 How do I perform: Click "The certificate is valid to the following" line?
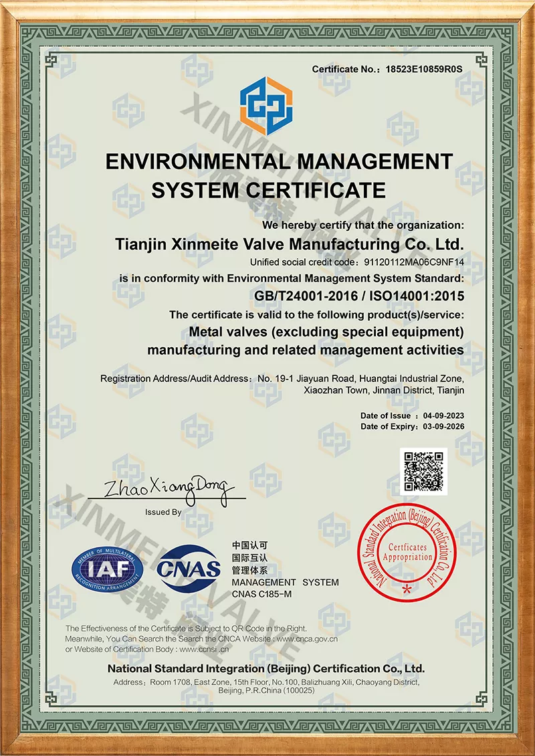pos(317,315)
